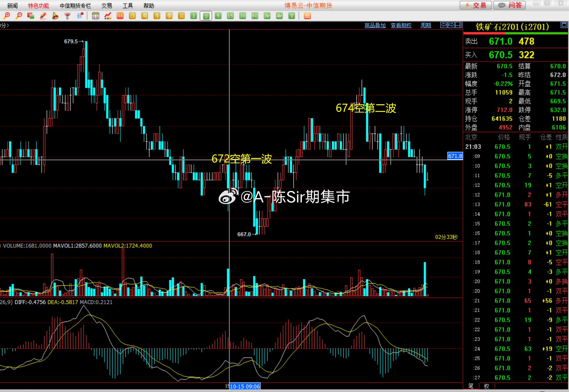Click the left arrow chart navigation icon
Viewport: 569px width, 392px height.
(x=444, y=25)
